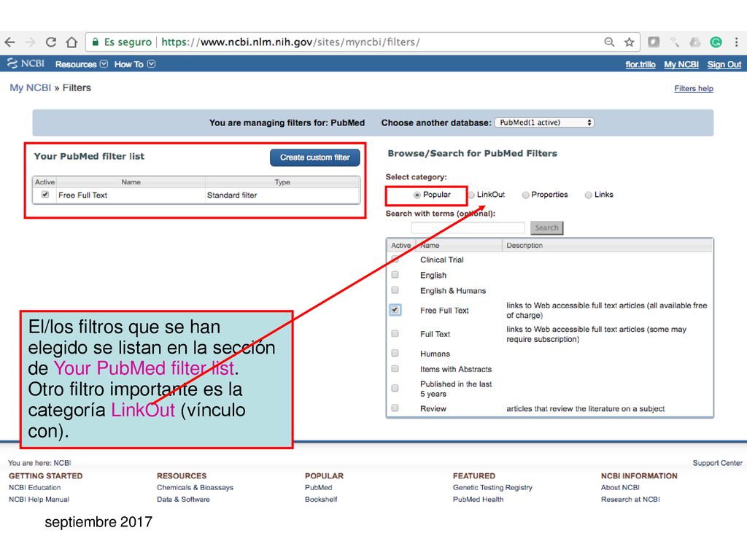Click the Create custom filter button

[x=315, y=157]
